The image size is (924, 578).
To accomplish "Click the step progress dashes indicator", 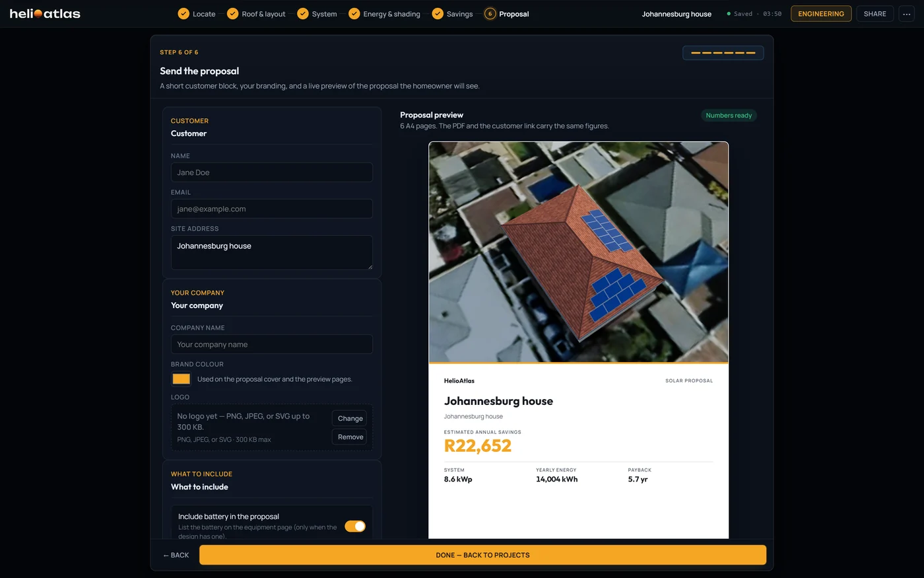I will [x=723, y=53].
